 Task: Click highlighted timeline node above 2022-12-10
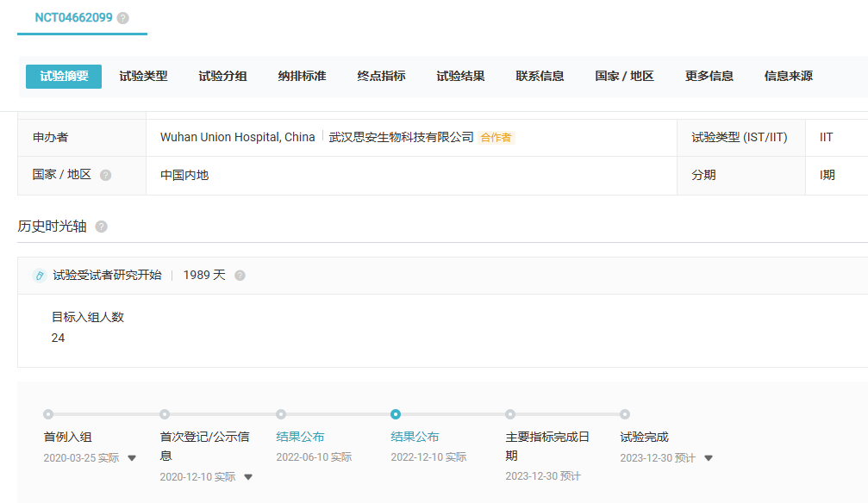click(396, 414)
